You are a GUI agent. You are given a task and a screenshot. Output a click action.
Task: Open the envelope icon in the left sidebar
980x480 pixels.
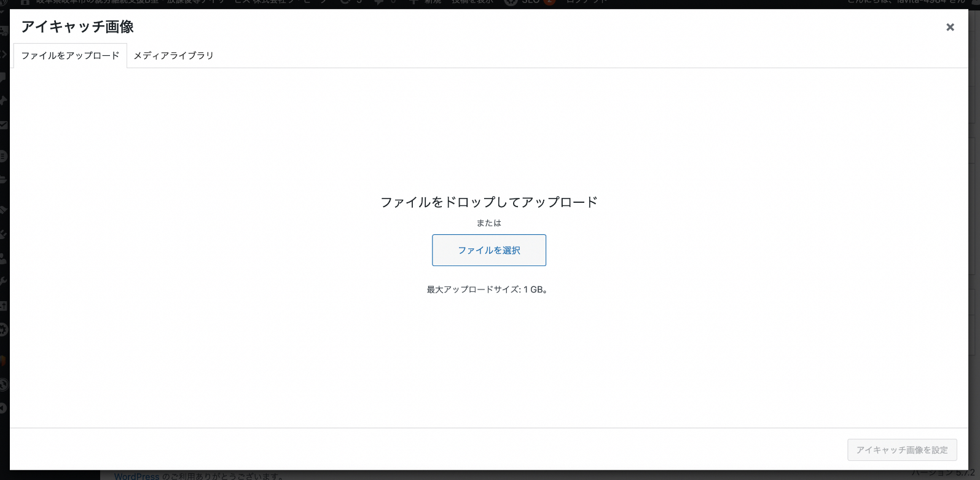(x=4, y=125)
